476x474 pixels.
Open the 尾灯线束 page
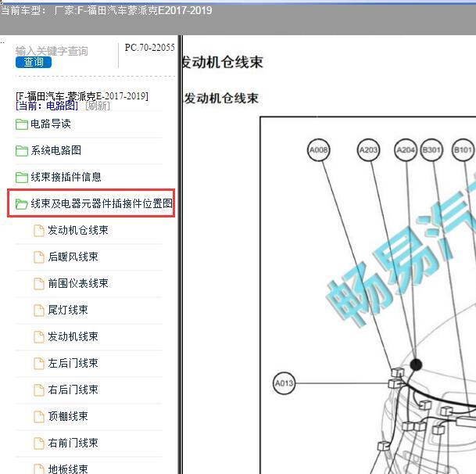tap(68, 311)
